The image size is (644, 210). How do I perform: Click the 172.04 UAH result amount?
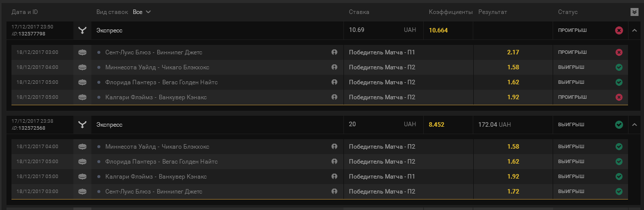click(494, 125)
